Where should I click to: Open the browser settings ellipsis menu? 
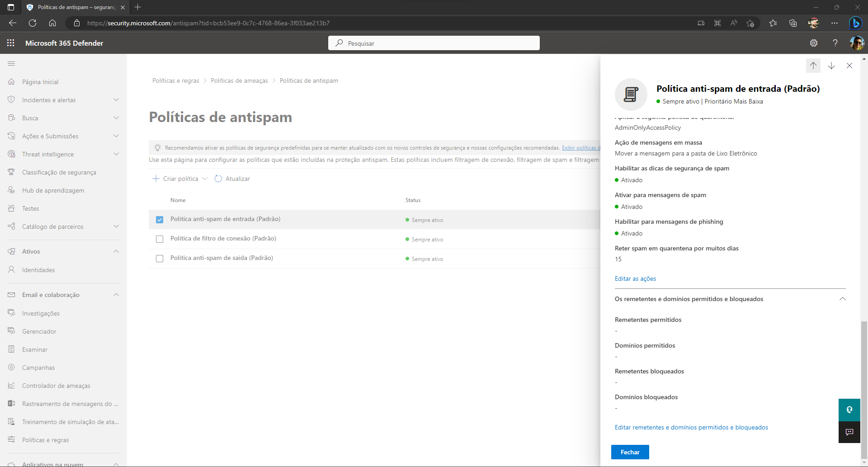[835, 23]
